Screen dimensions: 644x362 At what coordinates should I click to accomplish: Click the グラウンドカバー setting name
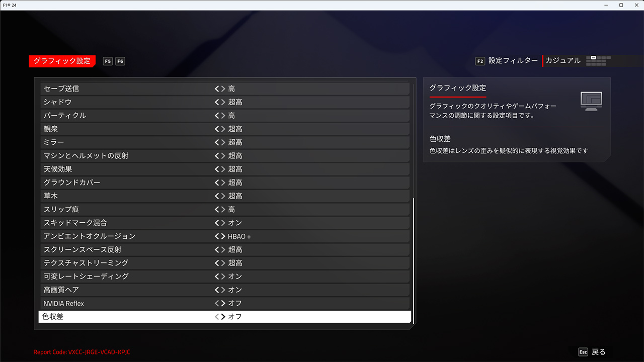point(72,183)
